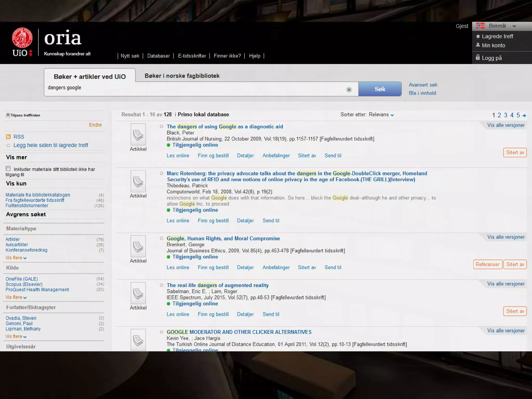The height and width of the screenshot is (399, 532).
Task: Click the next page arrow icon
Action: [524, 116]
